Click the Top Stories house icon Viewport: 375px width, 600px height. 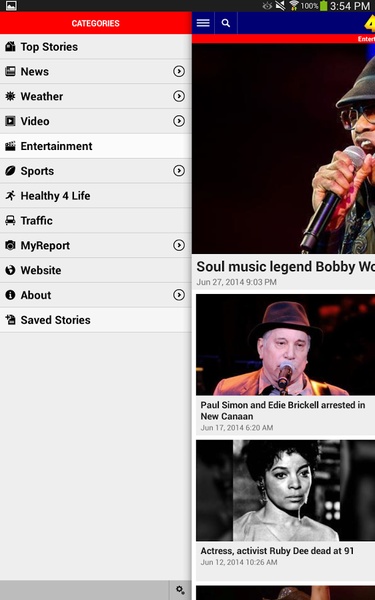click(10, 47)
